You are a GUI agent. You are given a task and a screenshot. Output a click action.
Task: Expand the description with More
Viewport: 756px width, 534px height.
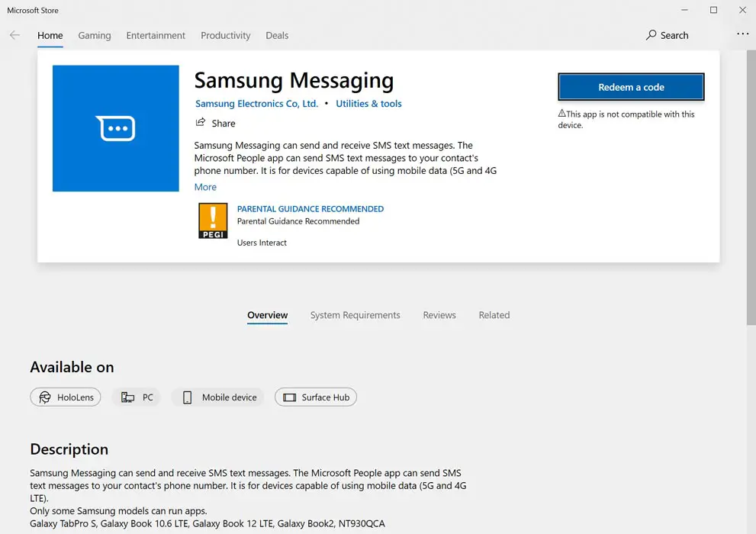pos(205,187)
